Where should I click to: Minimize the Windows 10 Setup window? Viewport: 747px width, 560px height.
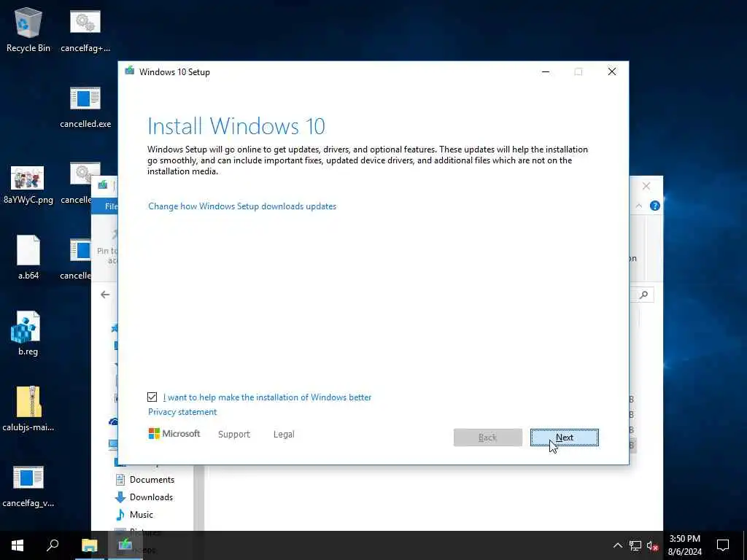pyautogui.click(x=546, y=71)
